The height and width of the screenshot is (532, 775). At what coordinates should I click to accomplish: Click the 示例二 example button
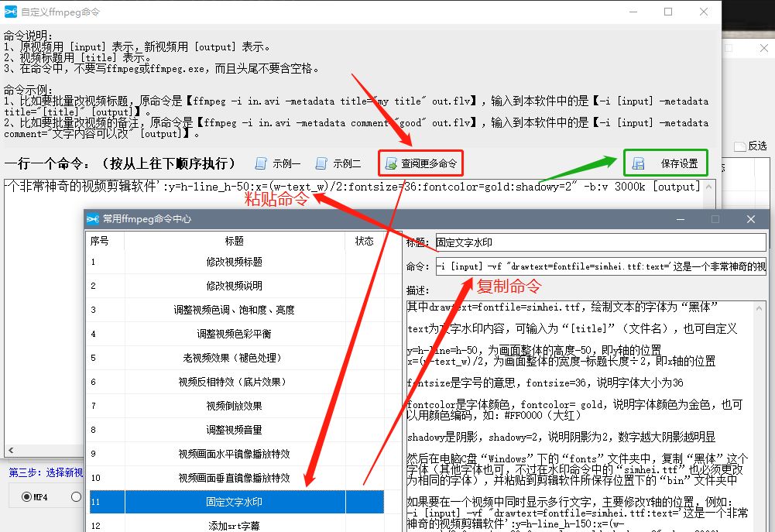tap(338, 163)
